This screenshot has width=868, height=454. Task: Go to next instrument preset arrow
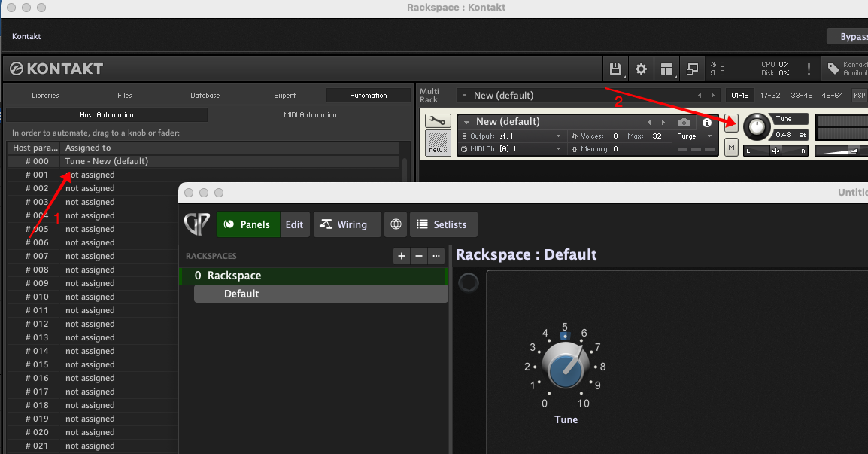pos(663,122)
